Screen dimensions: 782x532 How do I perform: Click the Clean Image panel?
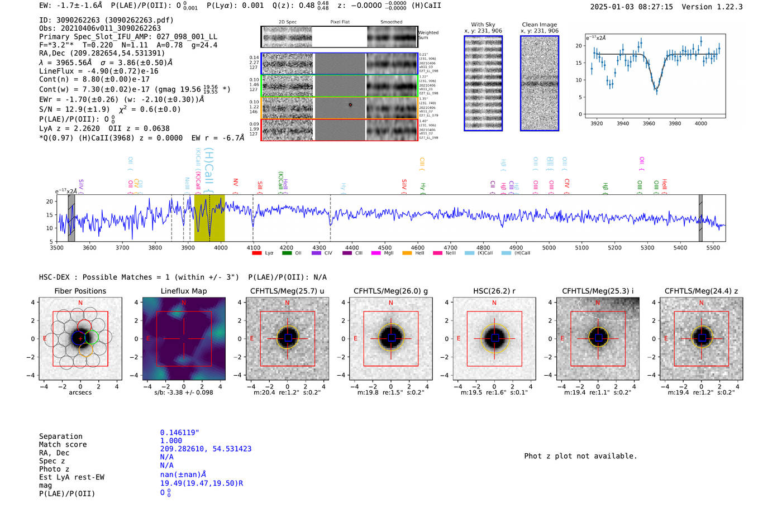(x=540, y=83)
